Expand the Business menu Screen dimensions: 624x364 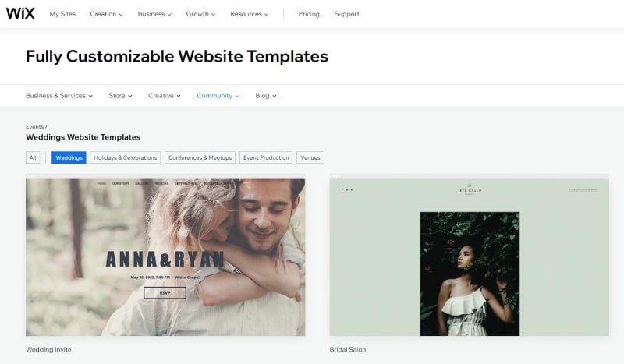154,14
